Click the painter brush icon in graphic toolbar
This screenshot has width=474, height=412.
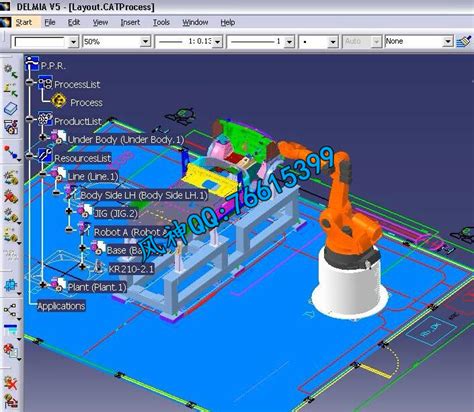pyautogui.click(x=463, y=41)
